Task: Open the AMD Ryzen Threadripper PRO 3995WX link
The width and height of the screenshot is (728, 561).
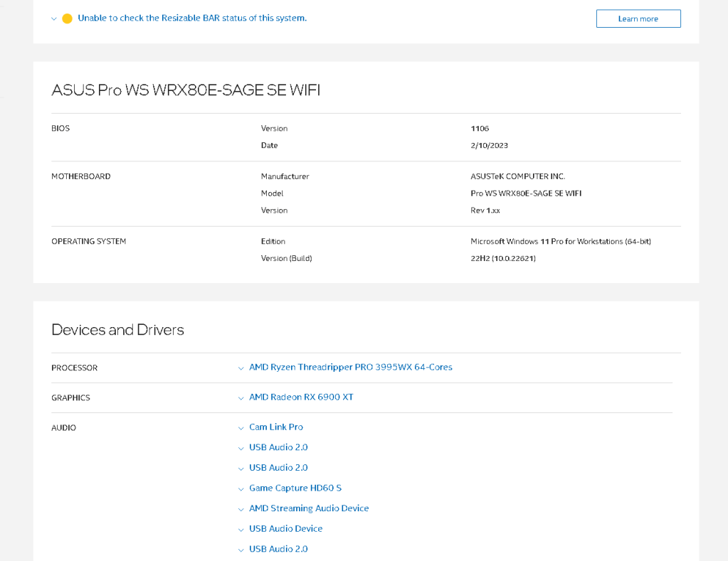Action: (x=351, y=367)
